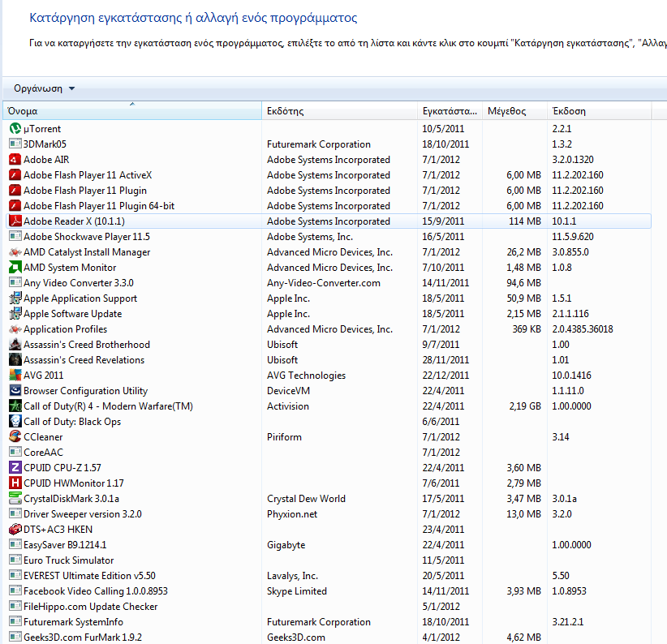Select the Adobe Flash Player 11 Plugin entry name
Viewport: 667px width, 644px height.
coord(85,191)
